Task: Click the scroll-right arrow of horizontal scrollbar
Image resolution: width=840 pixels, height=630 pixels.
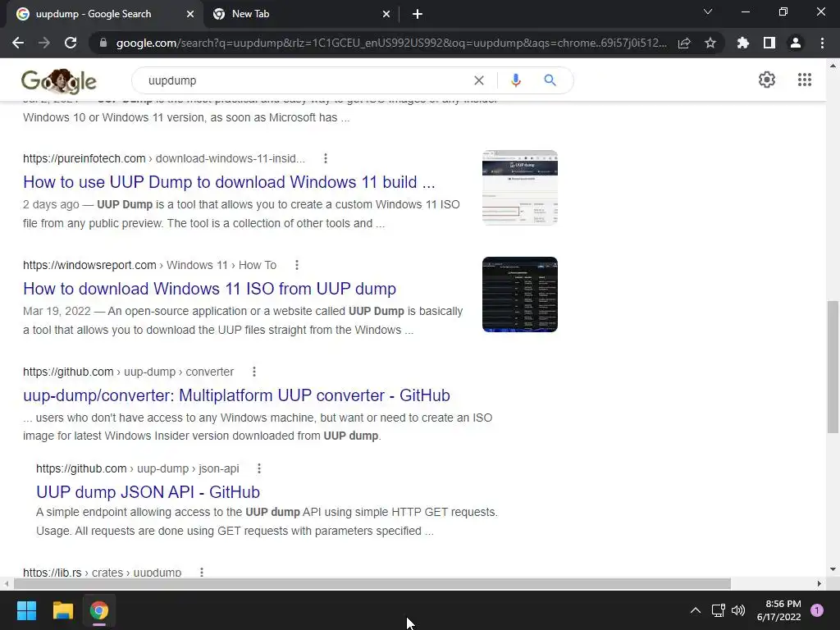Action: (819, 583)
